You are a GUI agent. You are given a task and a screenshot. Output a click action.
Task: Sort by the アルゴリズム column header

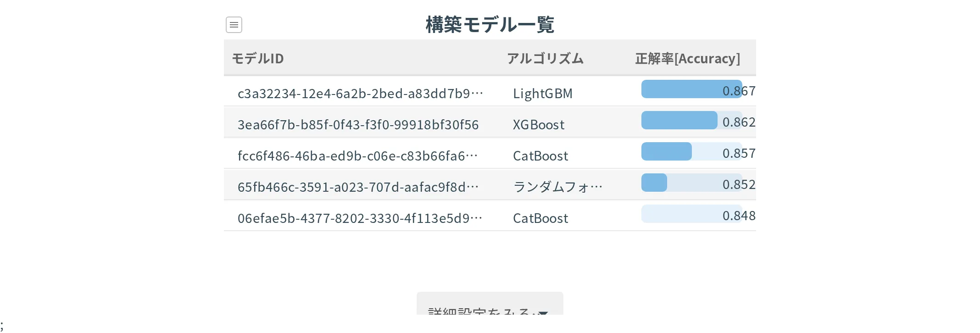[x=545, y=59]
